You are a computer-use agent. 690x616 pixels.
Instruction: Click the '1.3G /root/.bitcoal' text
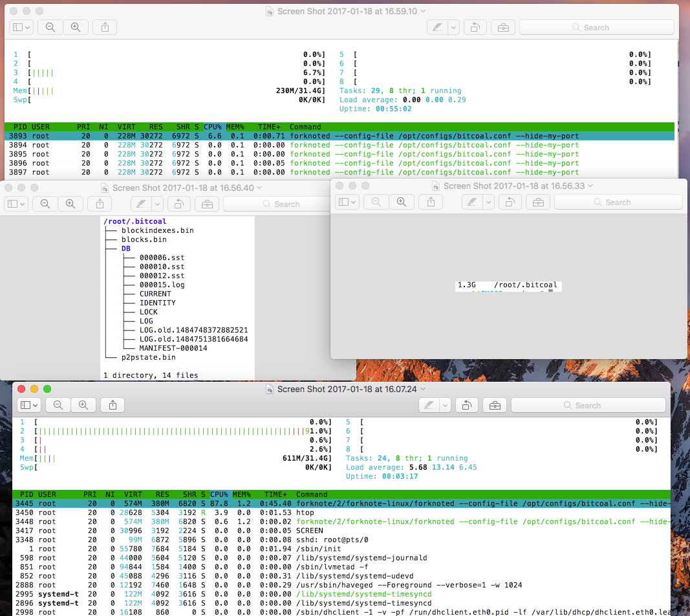click(x=508, y=285)
